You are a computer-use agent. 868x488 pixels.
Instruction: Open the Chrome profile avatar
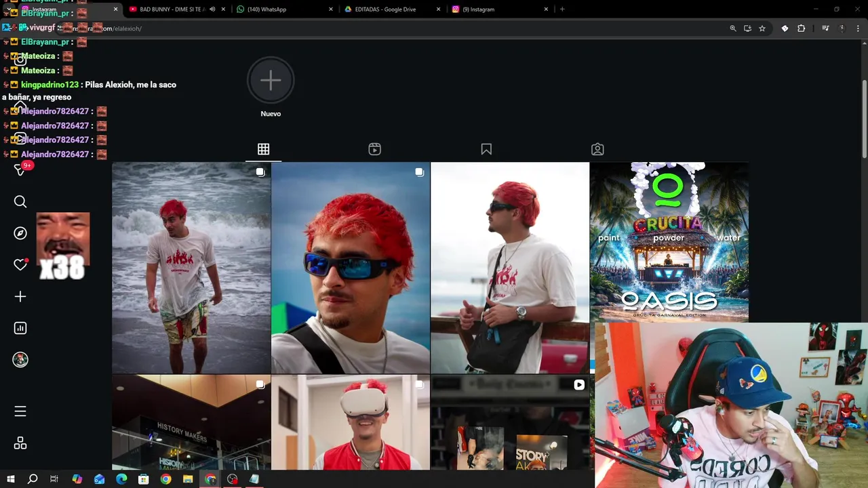(x=842, y=28)
